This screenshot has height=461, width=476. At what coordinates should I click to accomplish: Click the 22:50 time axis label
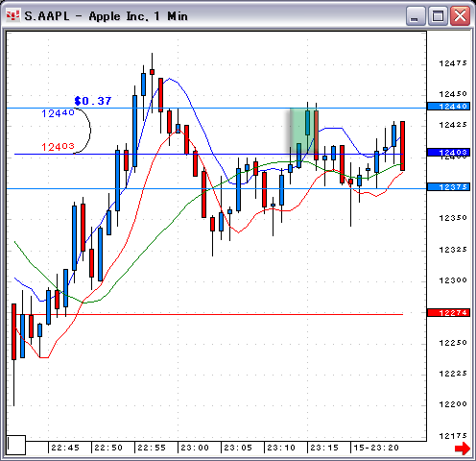tap(108, 448)
